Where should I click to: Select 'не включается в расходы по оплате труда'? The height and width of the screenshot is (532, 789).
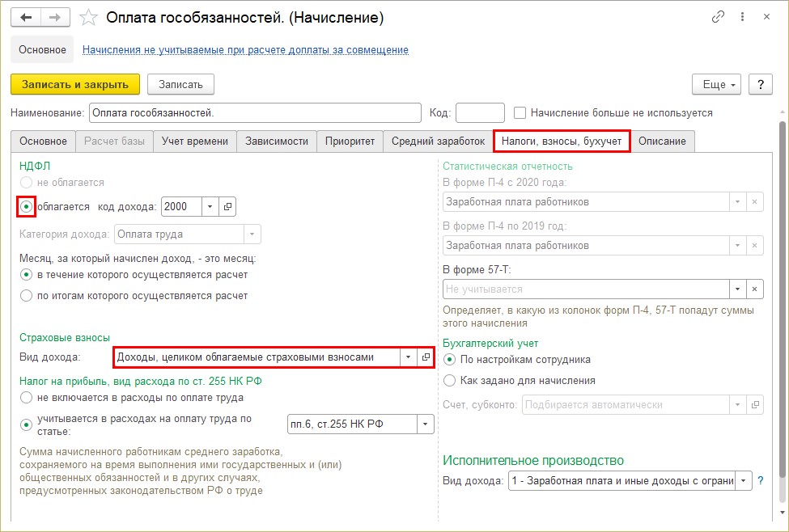(x=26, y=398)
